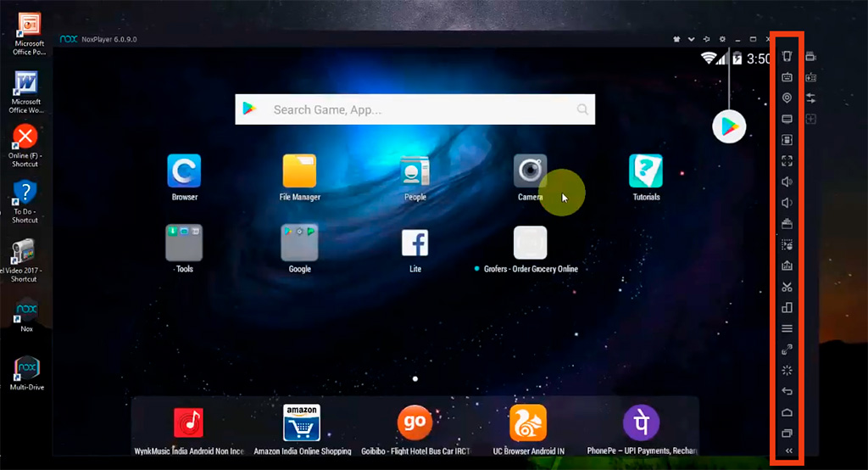The width and height of the screenshot is (868, 470).
Task: Open the toolbox icon in Nox sidebar
Action: 787,224
